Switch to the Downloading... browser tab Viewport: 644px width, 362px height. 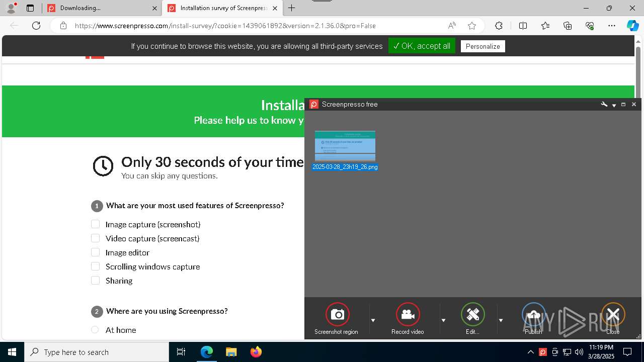(102, 8)
